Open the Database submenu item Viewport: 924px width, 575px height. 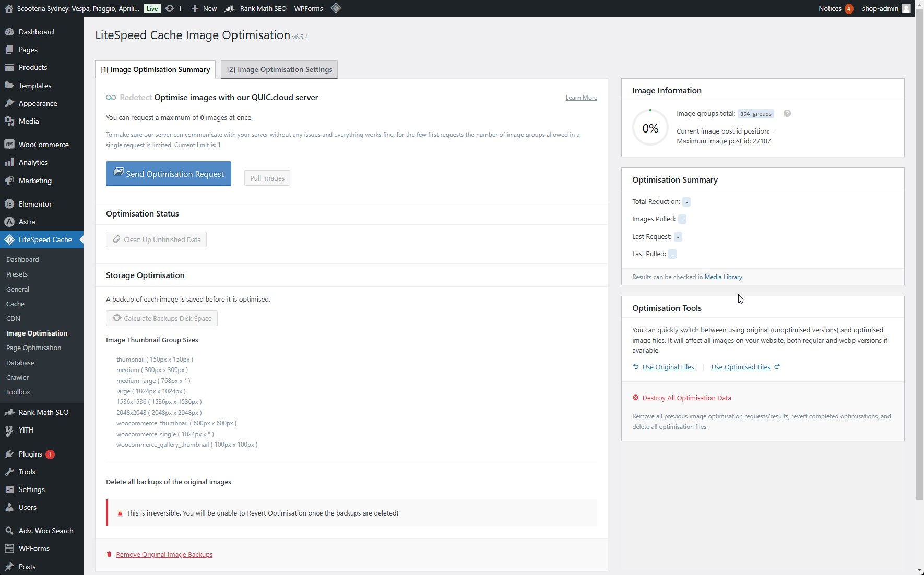(20, 363)
